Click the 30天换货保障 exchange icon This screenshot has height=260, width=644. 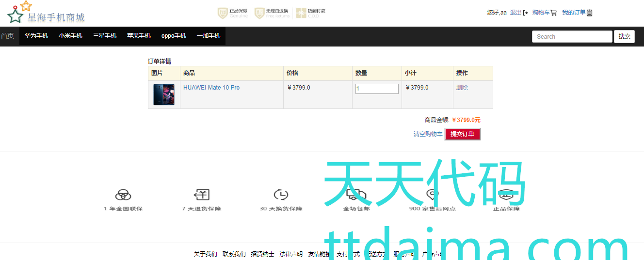point(281,195)
